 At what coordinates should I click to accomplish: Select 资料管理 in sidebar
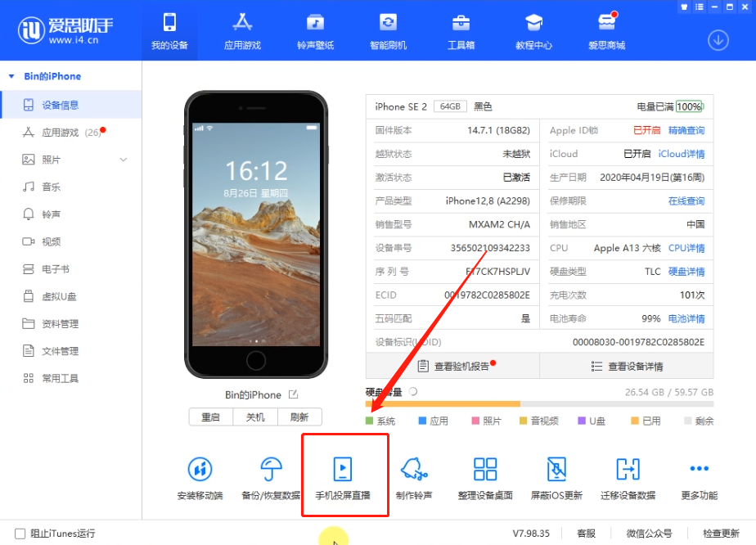[71, 323]
